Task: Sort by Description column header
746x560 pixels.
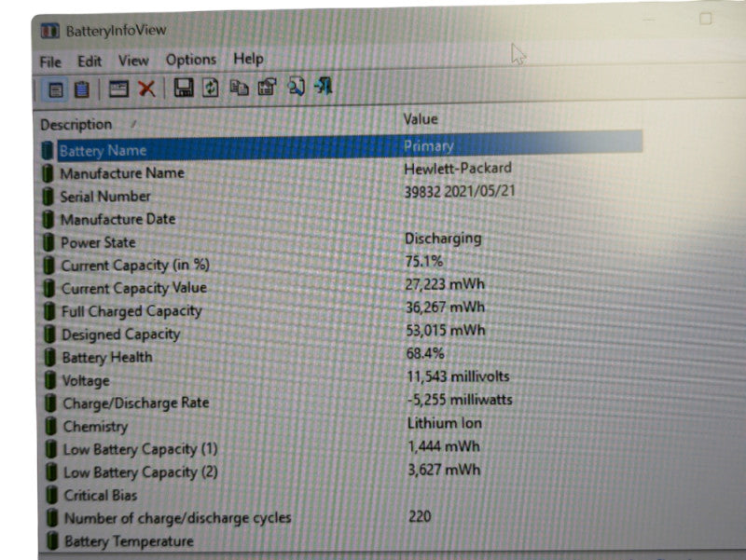Action: click(76, 125)
